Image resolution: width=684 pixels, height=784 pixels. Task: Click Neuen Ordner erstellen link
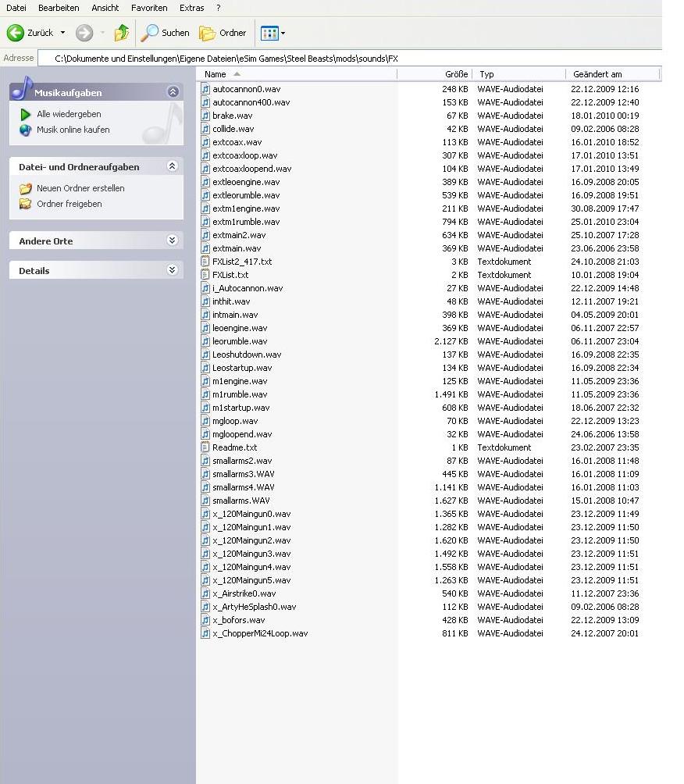click(x=80, y=188)
